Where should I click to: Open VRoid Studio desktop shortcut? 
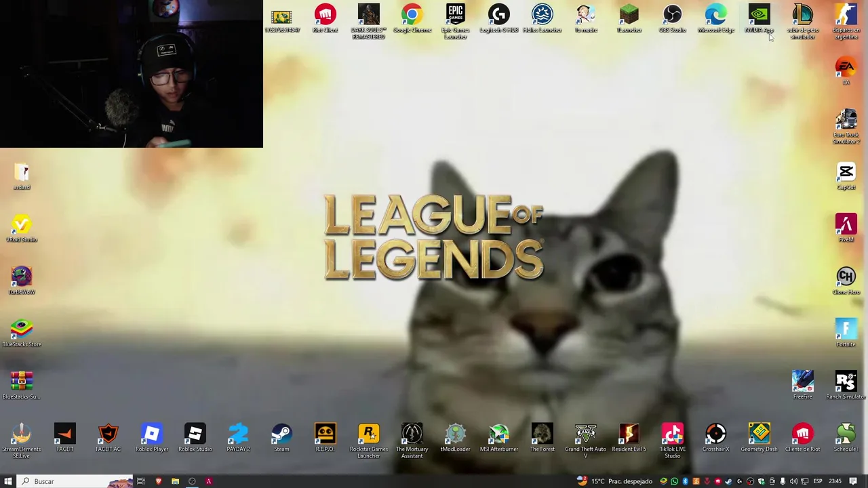coord(22,227)
